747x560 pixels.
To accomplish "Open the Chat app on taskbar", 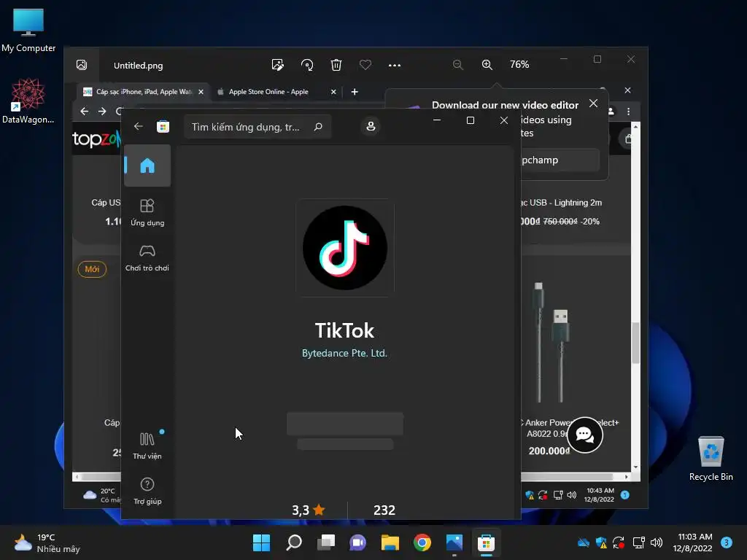I will (x=357, y=542).
